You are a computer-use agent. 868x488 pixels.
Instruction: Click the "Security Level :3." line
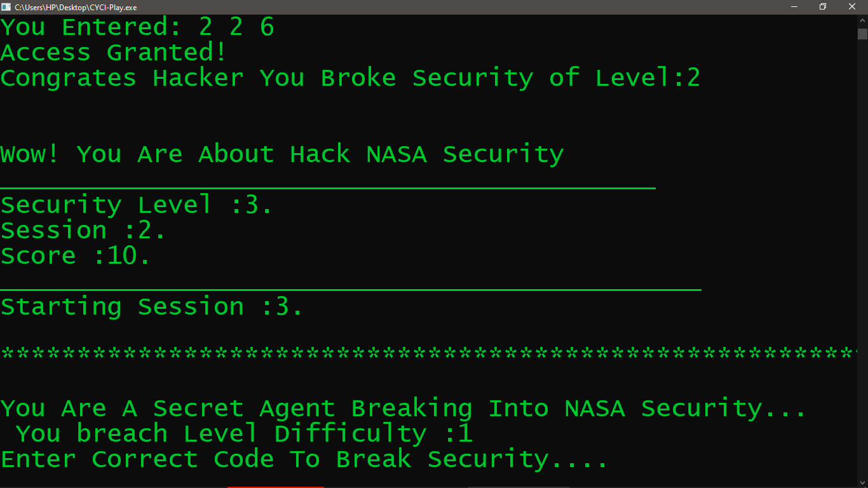(137, 205)
